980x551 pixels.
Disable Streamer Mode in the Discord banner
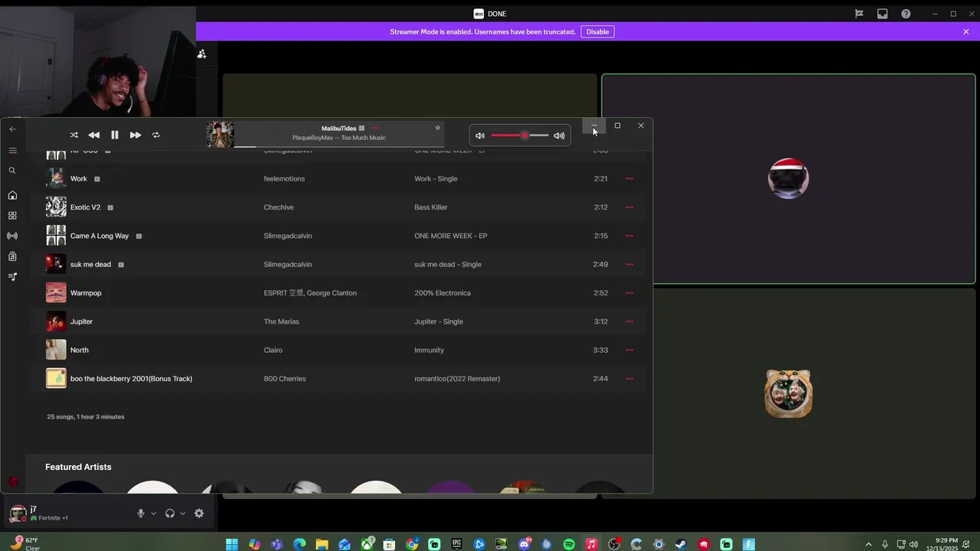597,31
